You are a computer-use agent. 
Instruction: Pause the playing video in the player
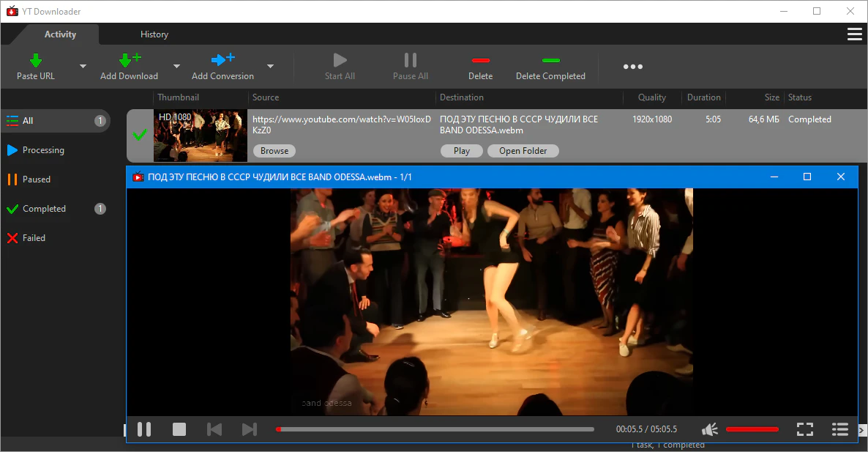pos(144,429)
